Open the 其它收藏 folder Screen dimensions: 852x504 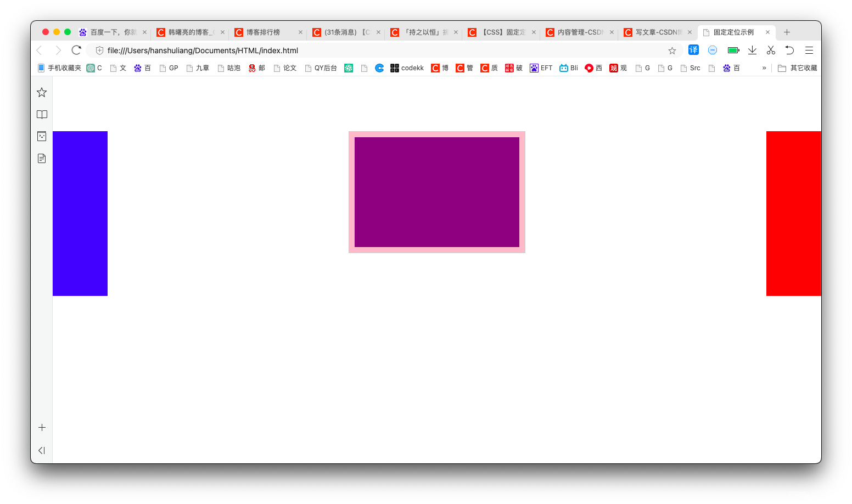tap(798, 68)
